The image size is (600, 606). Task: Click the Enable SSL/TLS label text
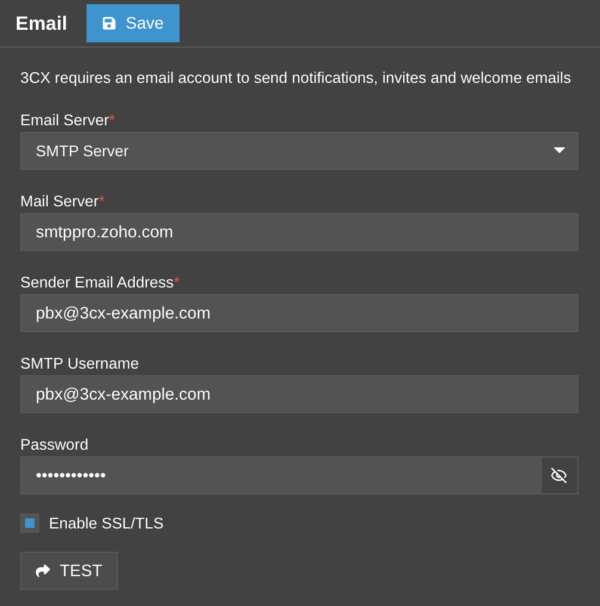coord(106,523)
